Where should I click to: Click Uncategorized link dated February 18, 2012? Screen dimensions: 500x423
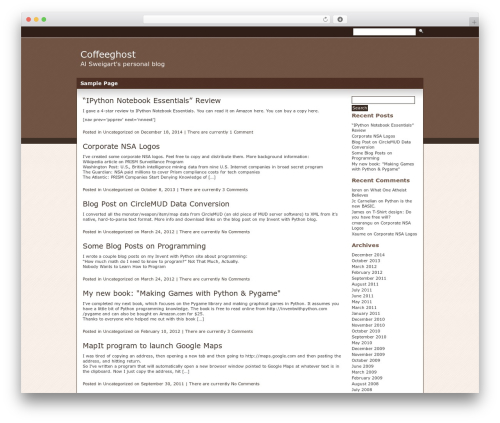pyautogui.click(x=118, y=331)
